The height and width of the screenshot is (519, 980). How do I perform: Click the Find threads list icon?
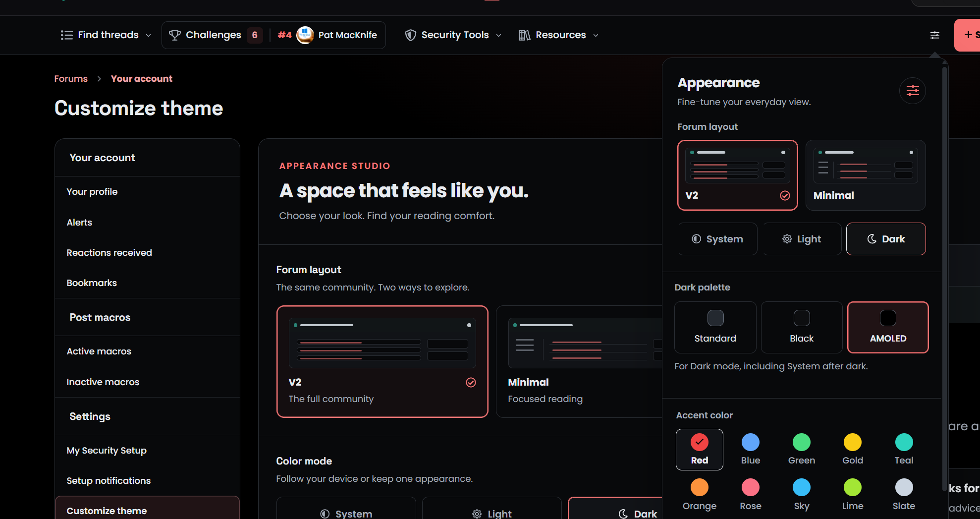point(66,35)
